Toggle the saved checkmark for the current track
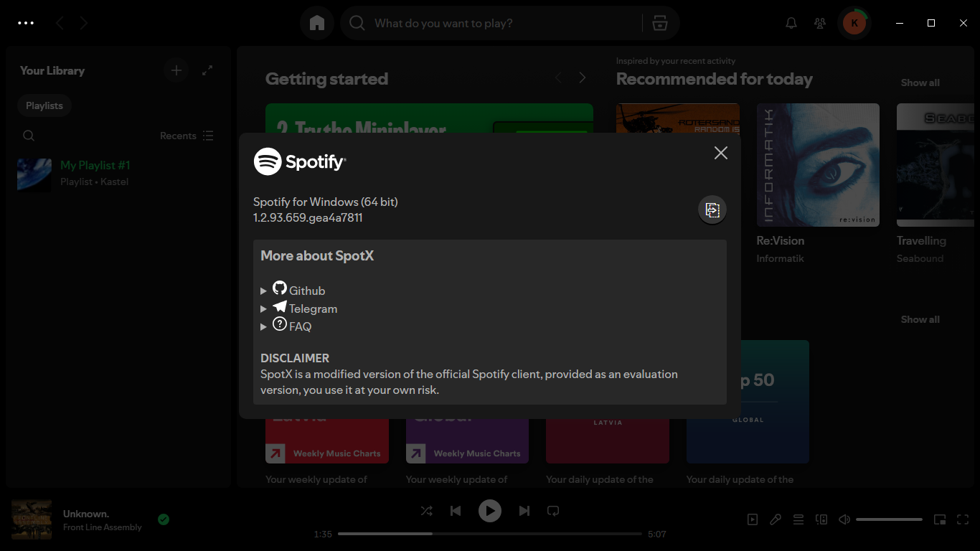The image size is (980, 551). pos(164,519)
